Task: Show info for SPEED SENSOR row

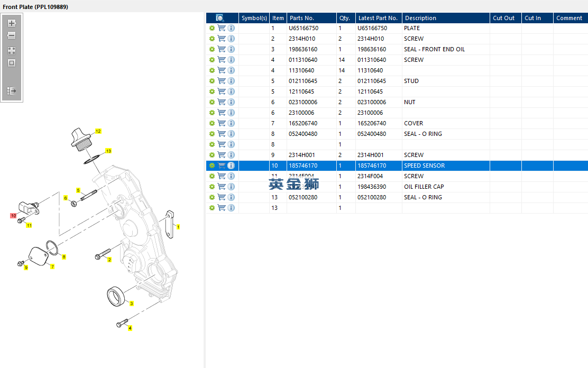Action: (x=231, y=165)
